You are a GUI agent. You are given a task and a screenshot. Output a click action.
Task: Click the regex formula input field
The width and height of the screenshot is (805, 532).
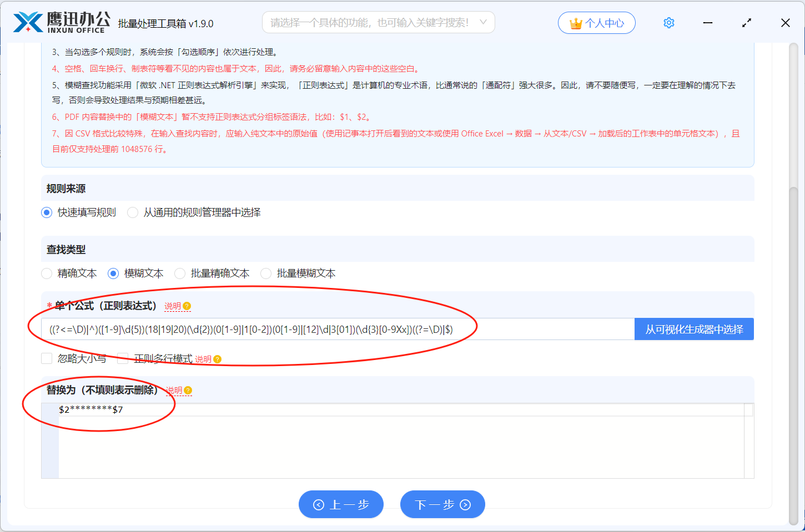click(x=333, y=328)
